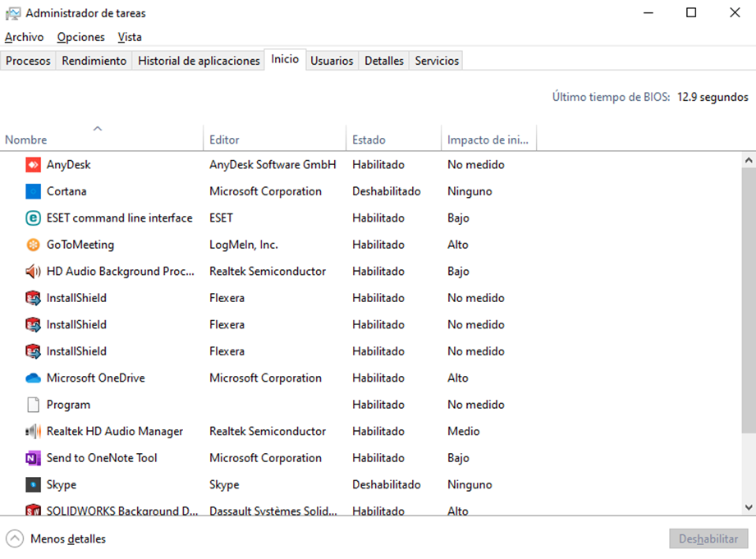
Task: Click the blank Program file icon
Action: (x=33, y=405)
